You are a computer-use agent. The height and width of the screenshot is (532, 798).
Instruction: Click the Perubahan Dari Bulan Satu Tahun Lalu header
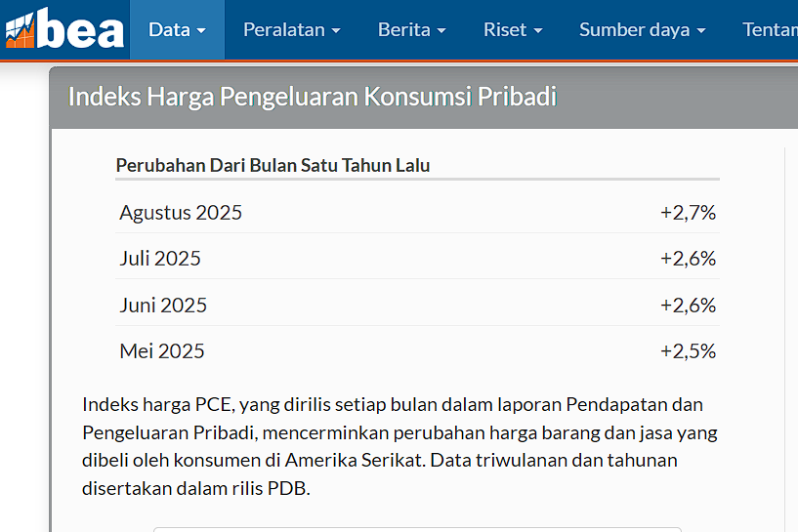click(x=273, y=165)
